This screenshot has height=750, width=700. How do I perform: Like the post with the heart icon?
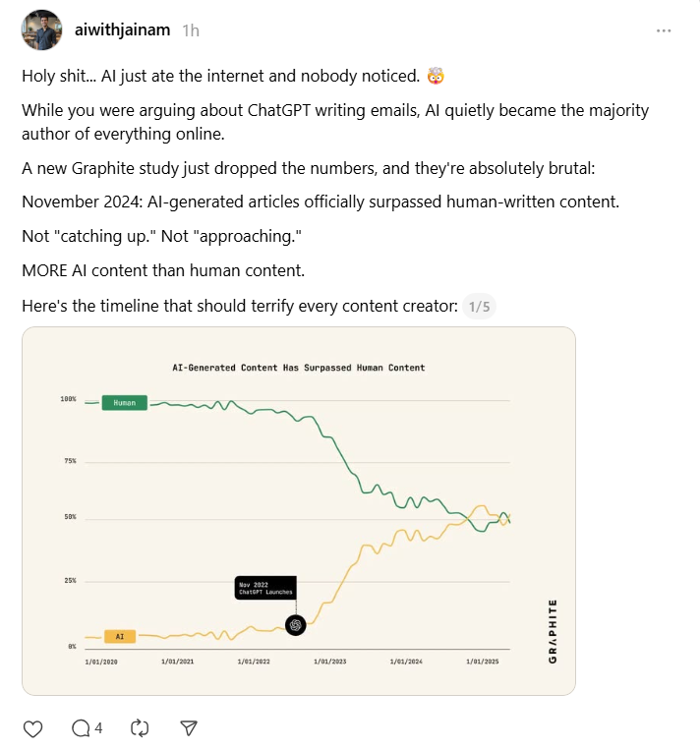tap(32, 728)
